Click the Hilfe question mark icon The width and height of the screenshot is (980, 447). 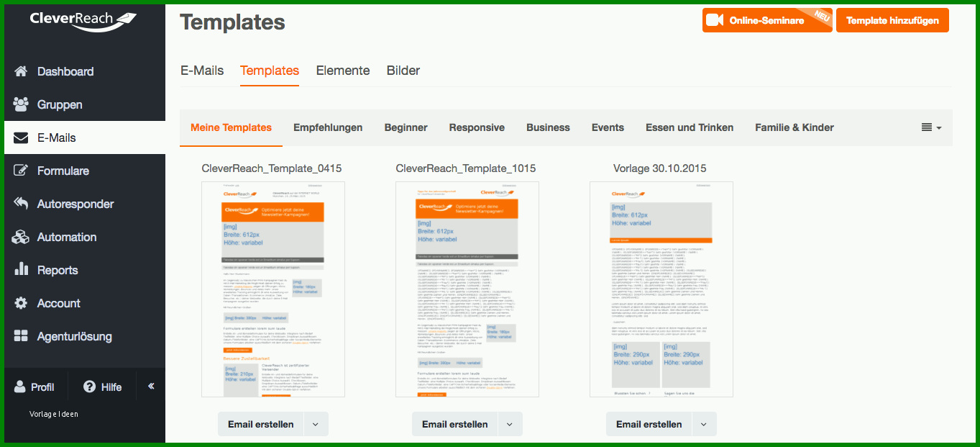[90, 387]
